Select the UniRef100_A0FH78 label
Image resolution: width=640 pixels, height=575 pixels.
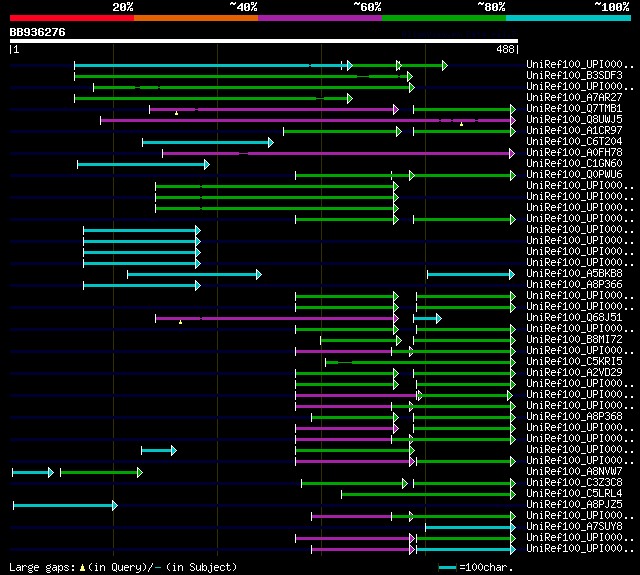coord(574,153)
